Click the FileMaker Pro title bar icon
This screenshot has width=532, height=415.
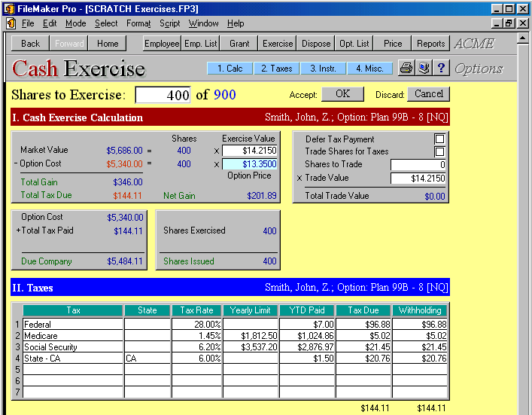click(x=10, y=8)
